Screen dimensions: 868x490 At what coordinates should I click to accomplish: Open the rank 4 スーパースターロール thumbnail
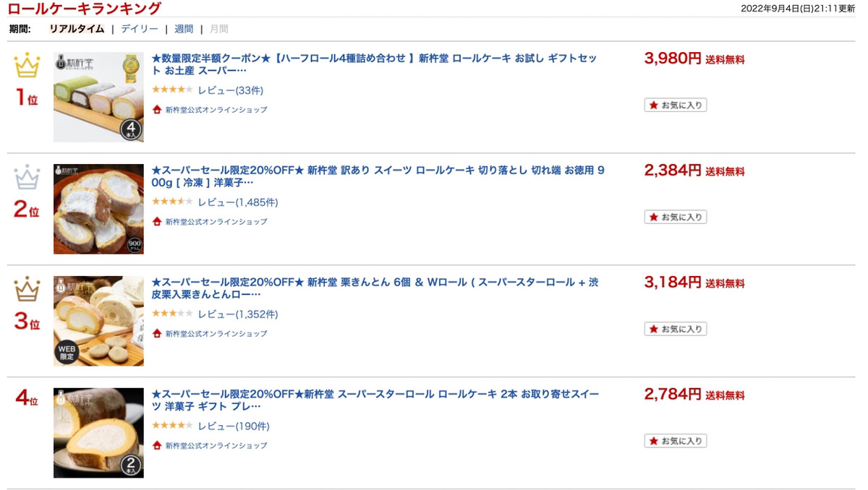[x=98, y=433]
